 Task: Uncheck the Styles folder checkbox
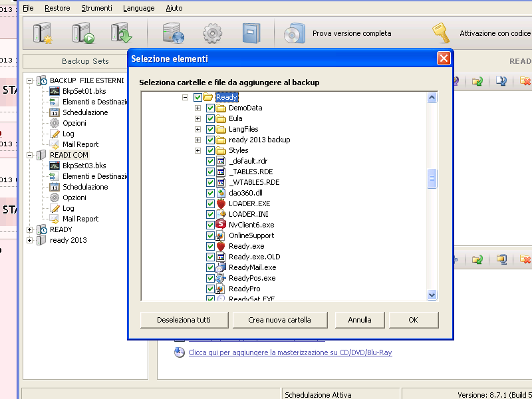coord(210,150)
